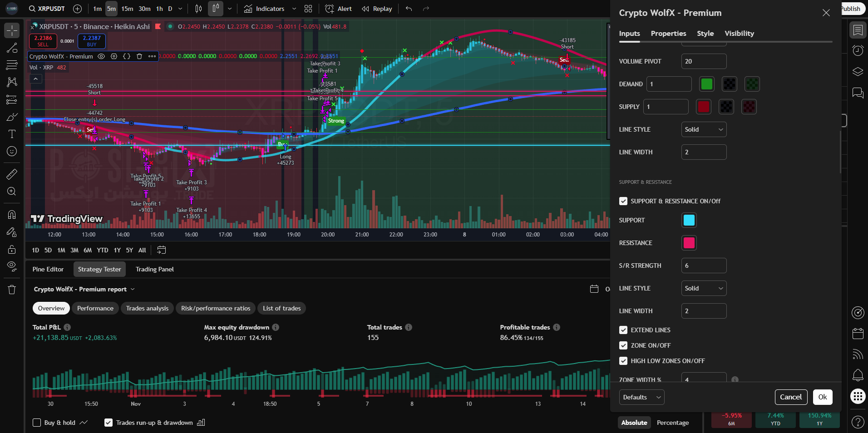Uncheck the EXTEND LINES checkbox
This screenshot has width=868, height=433.
pos(623,330)
